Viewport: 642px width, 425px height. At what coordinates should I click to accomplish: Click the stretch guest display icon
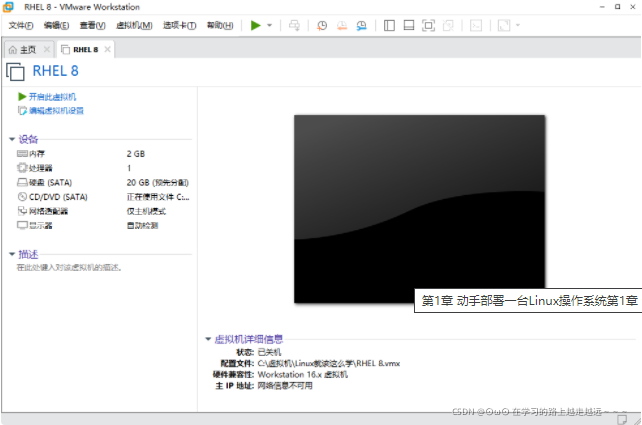pyautogui.click(x=504, y=25)
